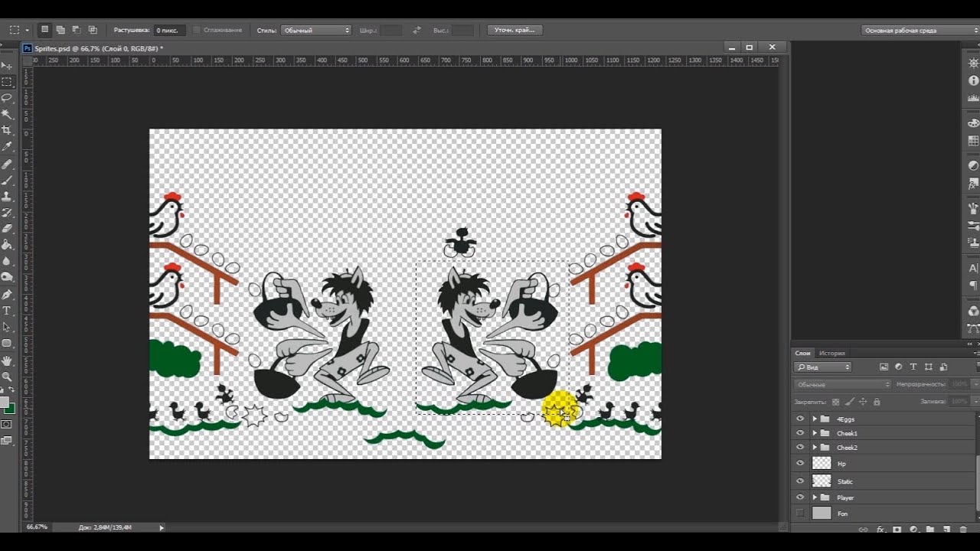Hide the Static layer

(800, 481)
